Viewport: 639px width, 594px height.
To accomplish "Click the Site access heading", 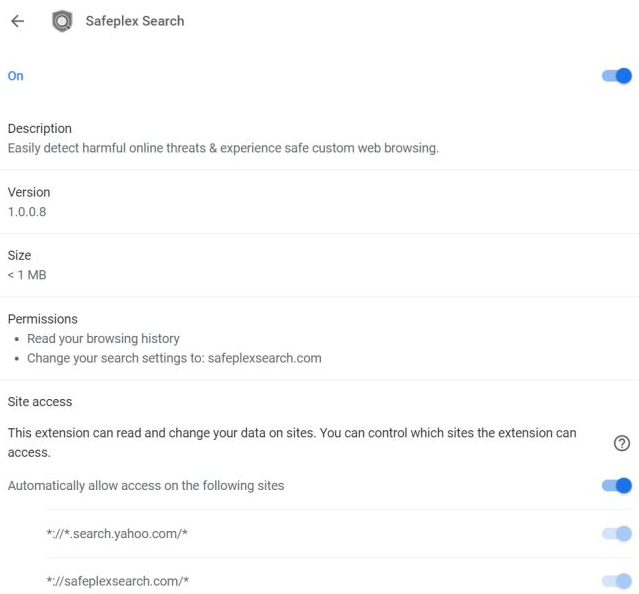I will 40,402.
